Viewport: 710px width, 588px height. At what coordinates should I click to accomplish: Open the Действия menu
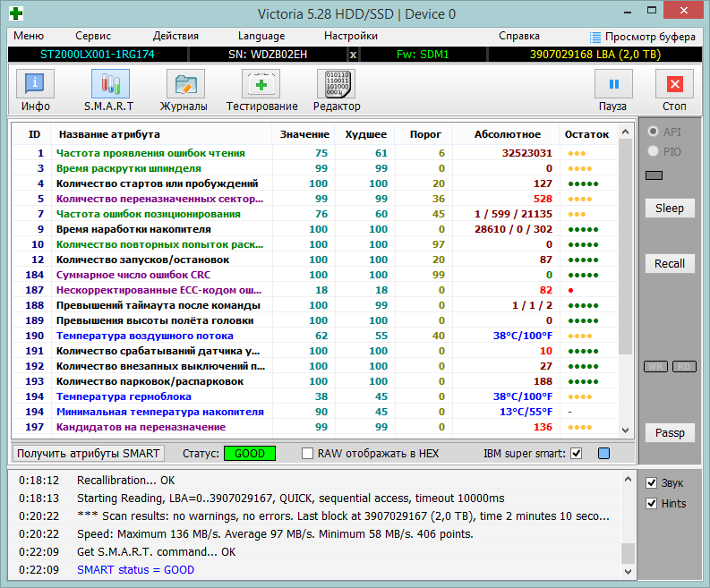pos(175,36)
